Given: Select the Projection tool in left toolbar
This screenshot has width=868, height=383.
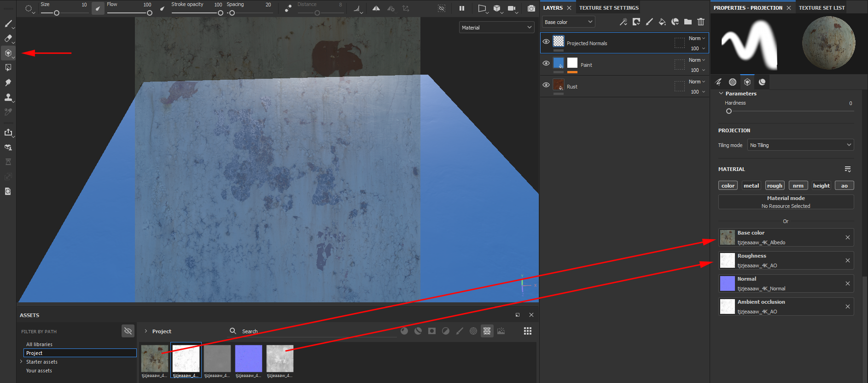Looking at the screenshot, I should 8,53.
